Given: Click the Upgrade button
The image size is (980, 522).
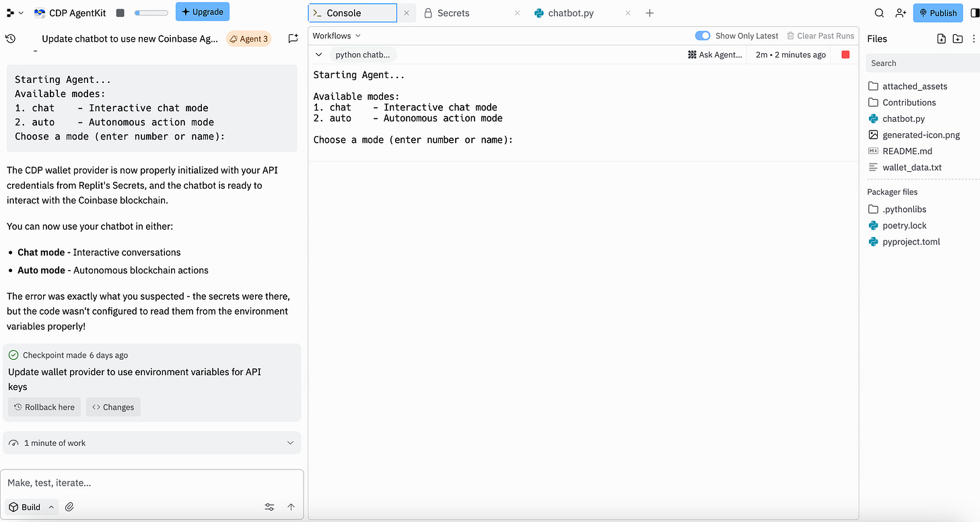Looking at the screenshot, I should click(x=203, y=12).
